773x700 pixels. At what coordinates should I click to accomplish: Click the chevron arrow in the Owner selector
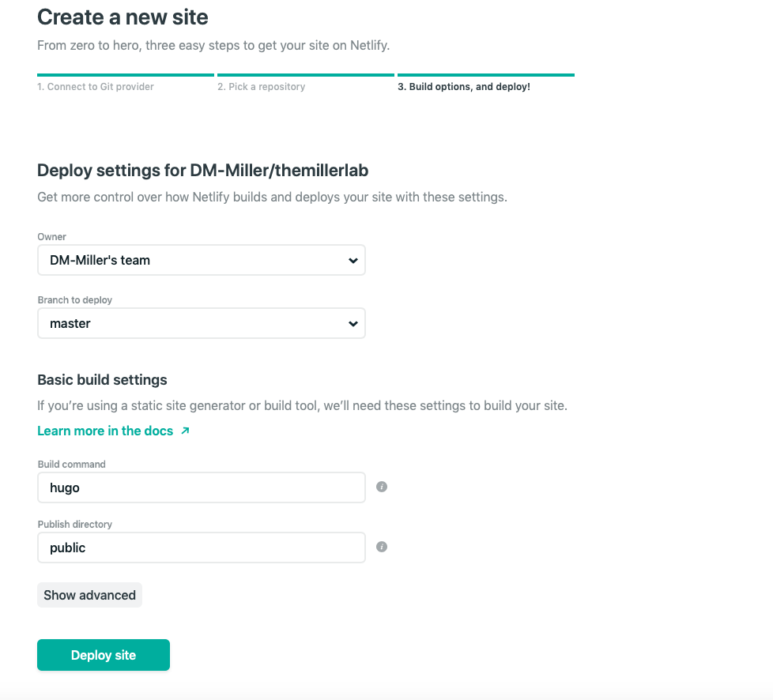coord(353,260)
